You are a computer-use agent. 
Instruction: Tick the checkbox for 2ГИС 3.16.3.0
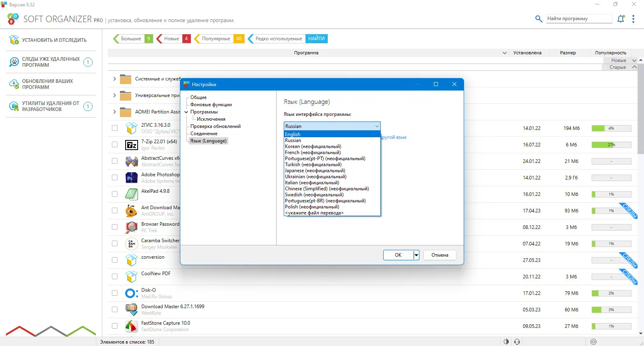click(115, 128)
